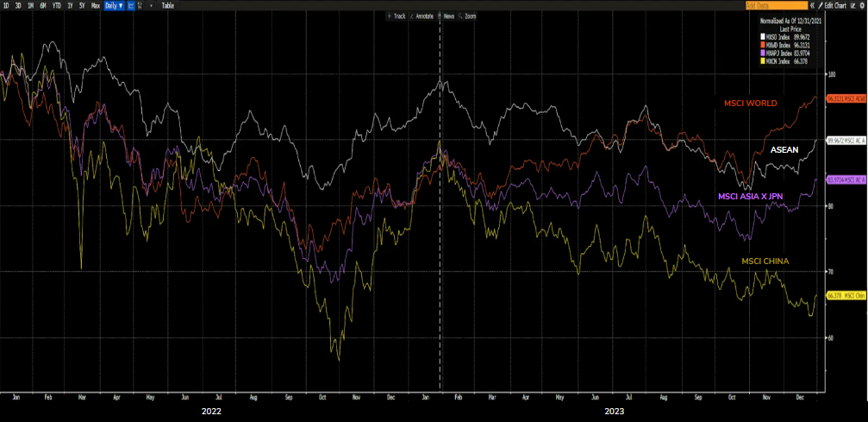This screenshot has width=868, height=422.
Task: Select the Max time range
Action: point(95,5)
